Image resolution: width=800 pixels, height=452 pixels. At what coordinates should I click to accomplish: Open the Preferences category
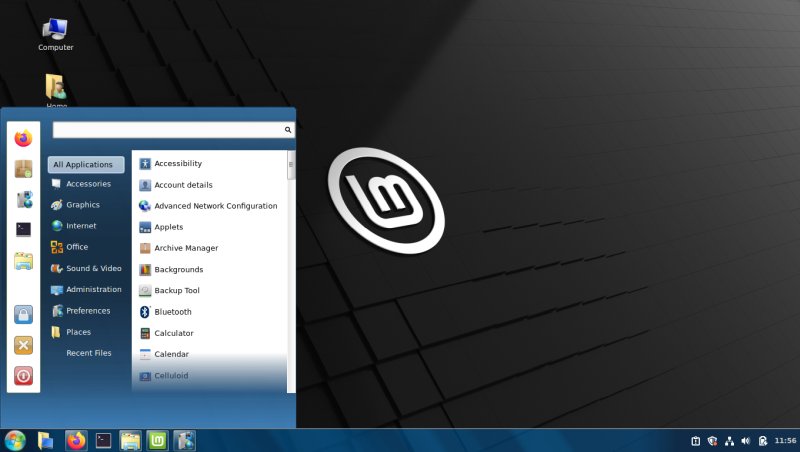(86, 311)
